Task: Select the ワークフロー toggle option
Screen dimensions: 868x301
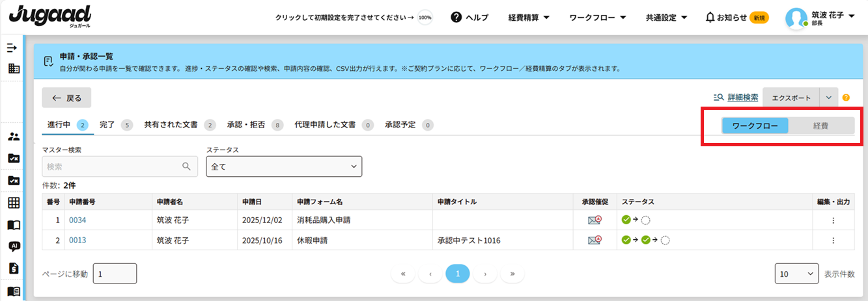Action: point(755,125)
